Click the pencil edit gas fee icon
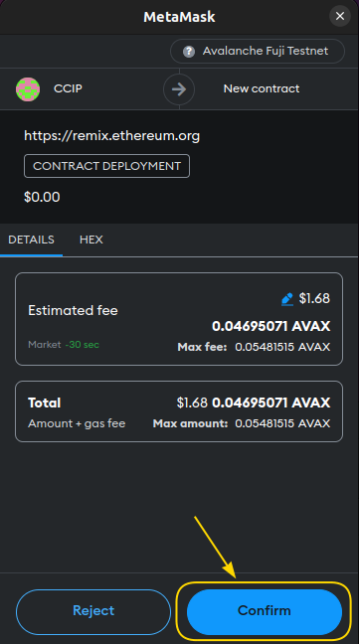 click(287, 299)
